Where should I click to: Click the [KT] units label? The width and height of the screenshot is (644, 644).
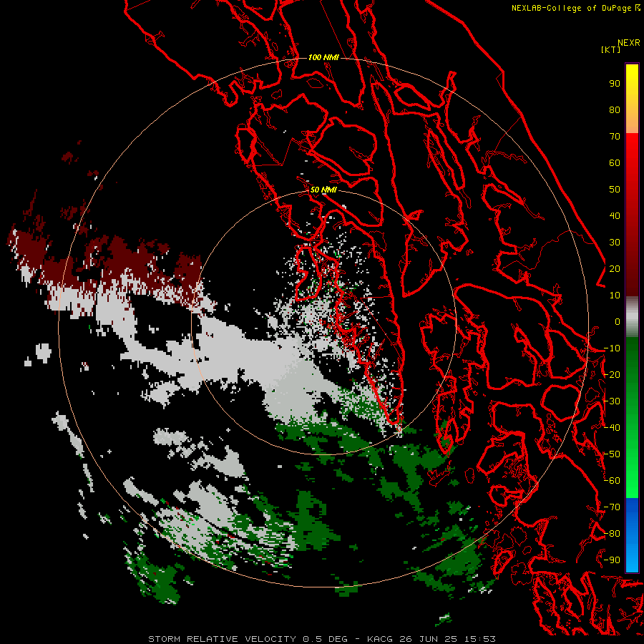(x=611, y=49)
